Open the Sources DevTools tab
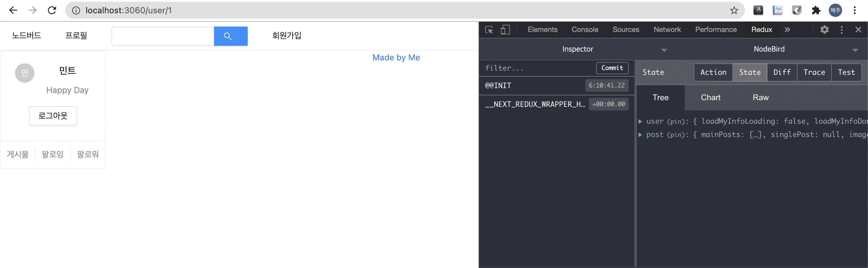The width and height of the screenshot is (868, 268). pos(626,30)
